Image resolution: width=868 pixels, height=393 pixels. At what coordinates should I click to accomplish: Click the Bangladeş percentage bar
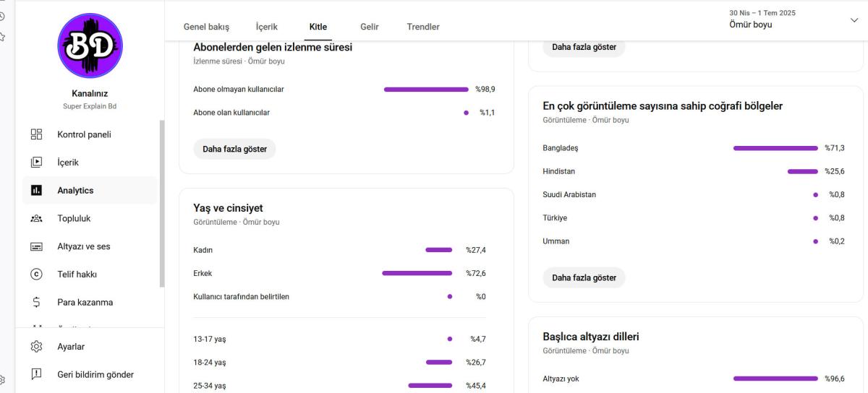pos(775,148)
